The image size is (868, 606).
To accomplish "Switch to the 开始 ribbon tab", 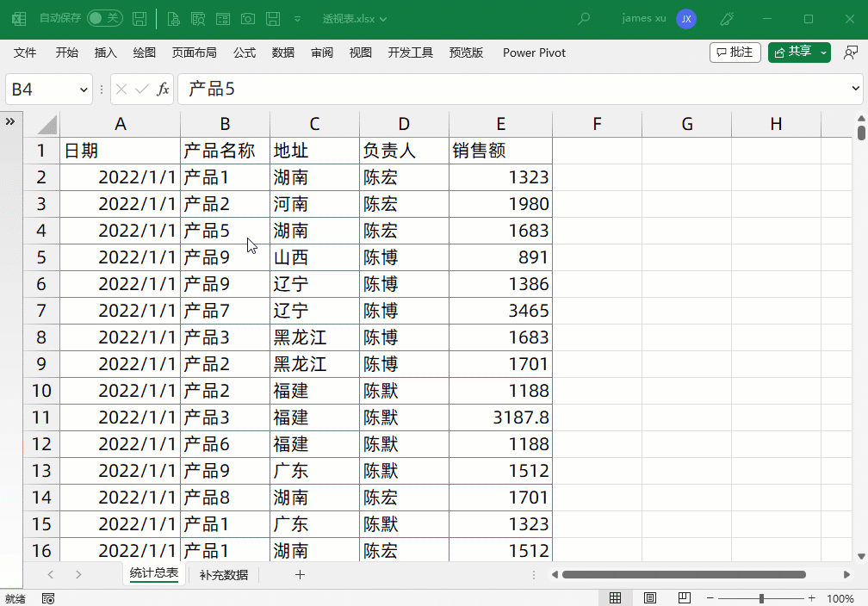I will pyautogui.click(x=67, y=53).
